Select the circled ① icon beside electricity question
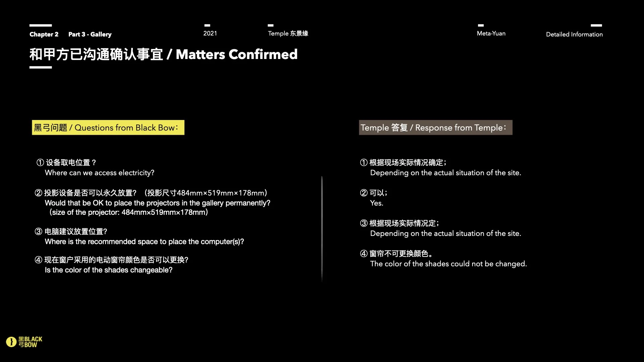The width and height of the screenshot is (644, 362). [40, 163]
